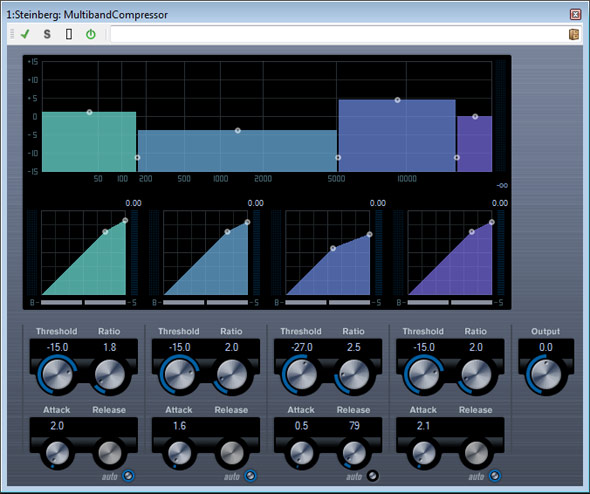Click band 1 curve top endpoint

click(125, 220)
